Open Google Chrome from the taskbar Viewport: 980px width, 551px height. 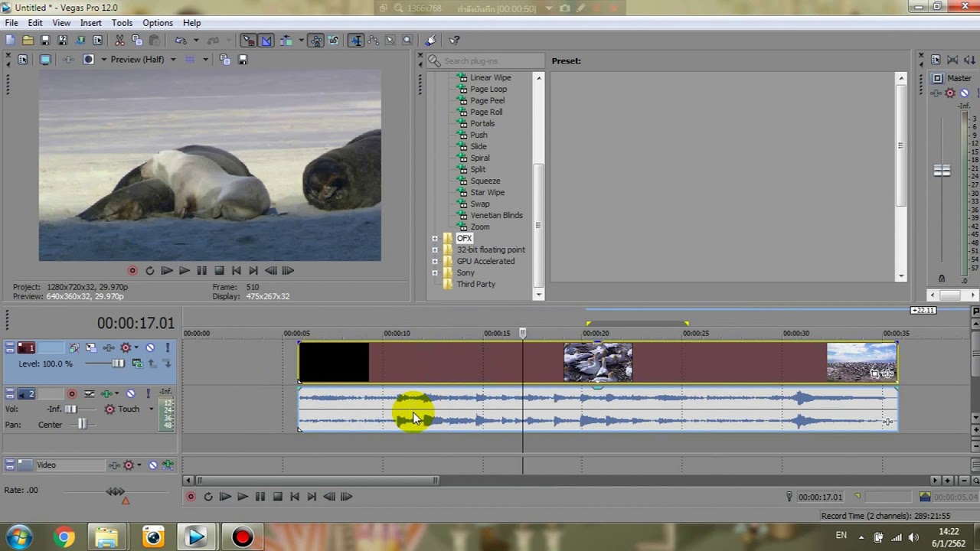pos(64,537)
